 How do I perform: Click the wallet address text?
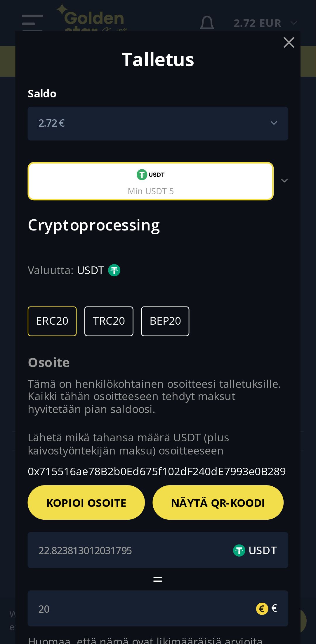coord(157,471)
